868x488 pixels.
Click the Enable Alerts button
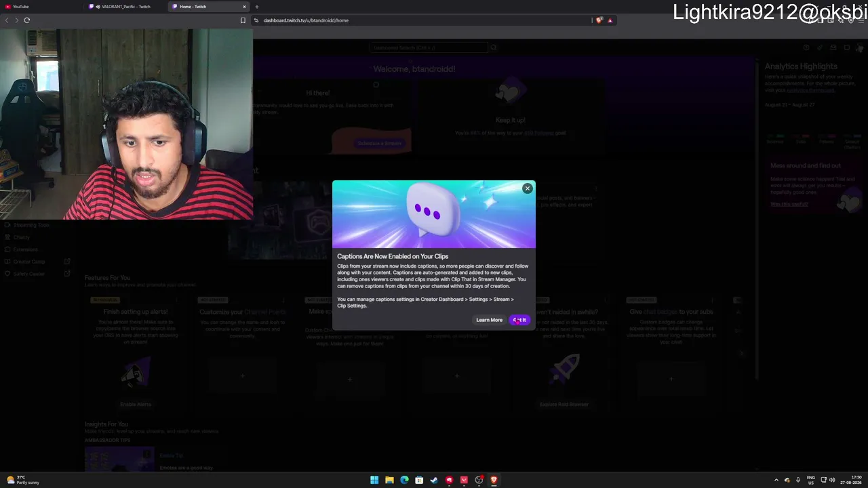[136, 405]
